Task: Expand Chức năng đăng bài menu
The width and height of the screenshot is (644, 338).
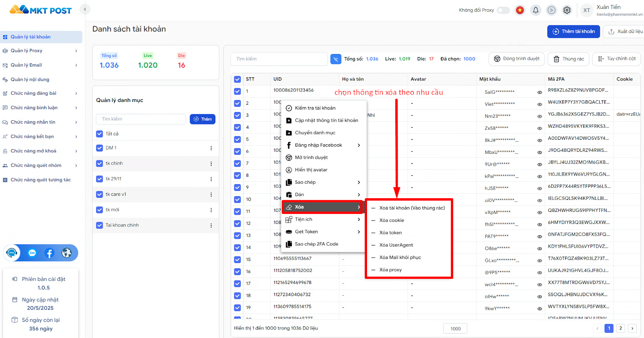Action: click(40, 93)
